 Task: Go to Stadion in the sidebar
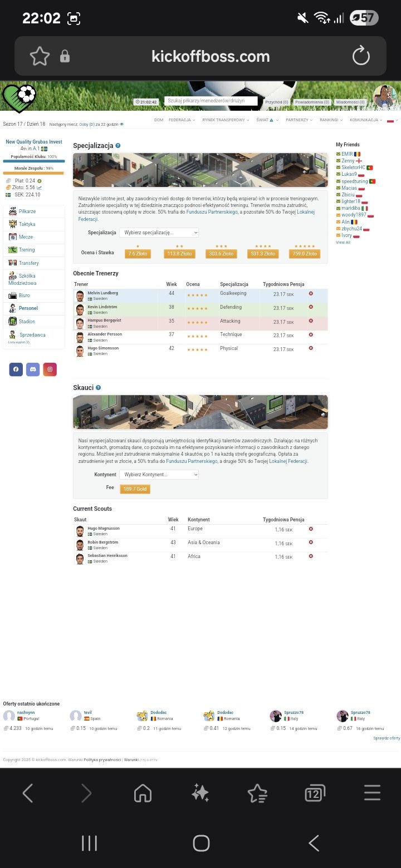pos(27,322)
